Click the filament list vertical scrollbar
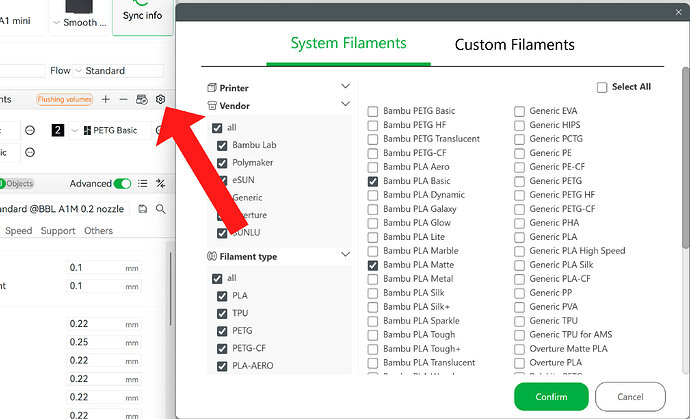690x419 pixels. tap(686, 158)
